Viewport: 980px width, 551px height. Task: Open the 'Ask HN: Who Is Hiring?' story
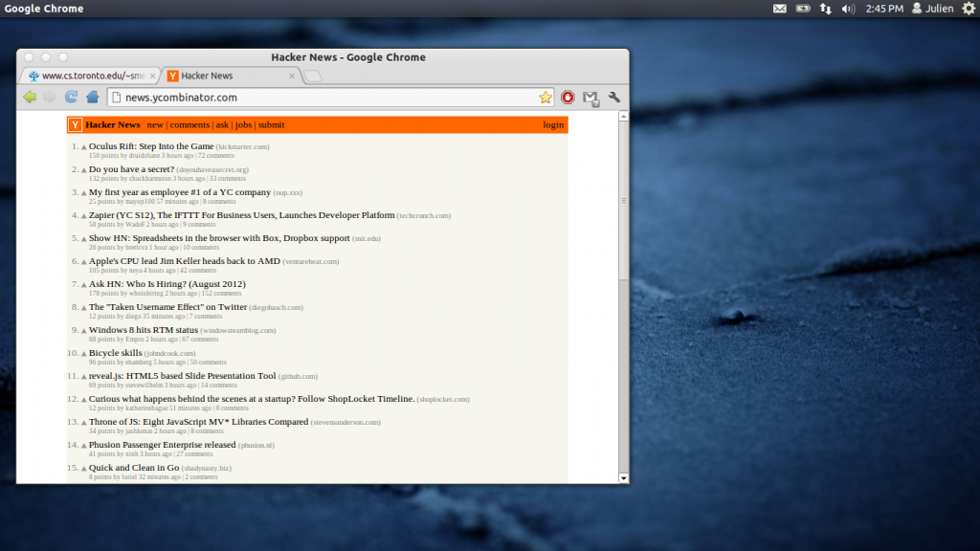point(167,284)
